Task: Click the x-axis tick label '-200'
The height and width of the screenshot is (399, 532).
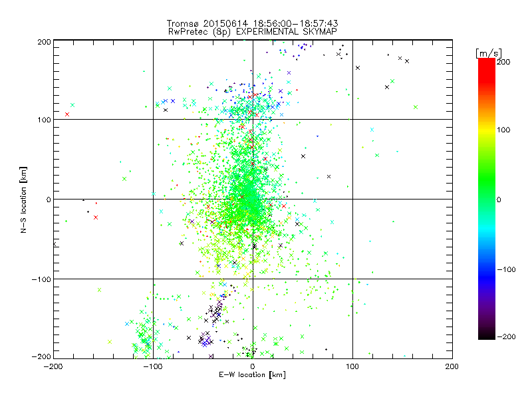Action: pyautogui.click(x=53, y=366)
